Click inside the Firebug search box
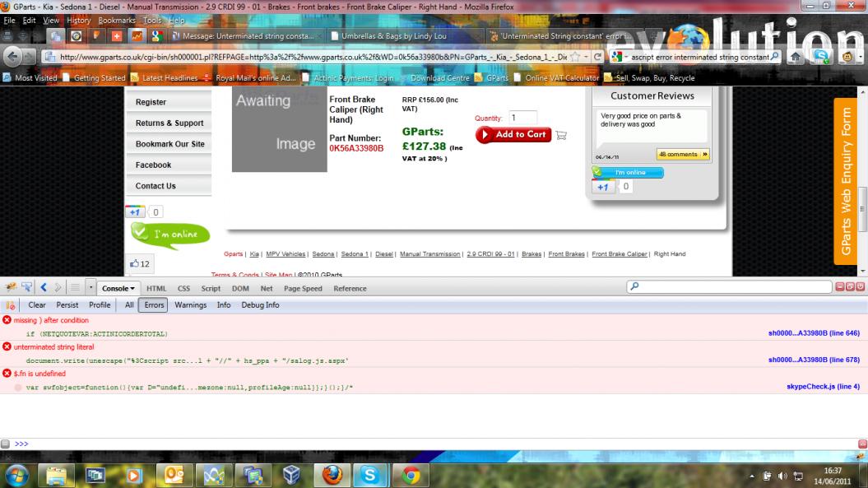 (730, 286)
